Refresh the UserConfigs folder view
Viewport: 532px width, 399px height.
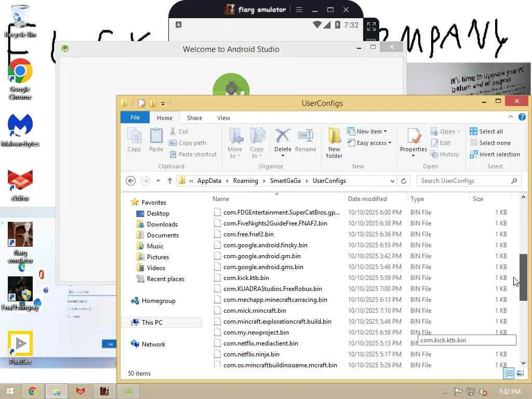point(404,181)
